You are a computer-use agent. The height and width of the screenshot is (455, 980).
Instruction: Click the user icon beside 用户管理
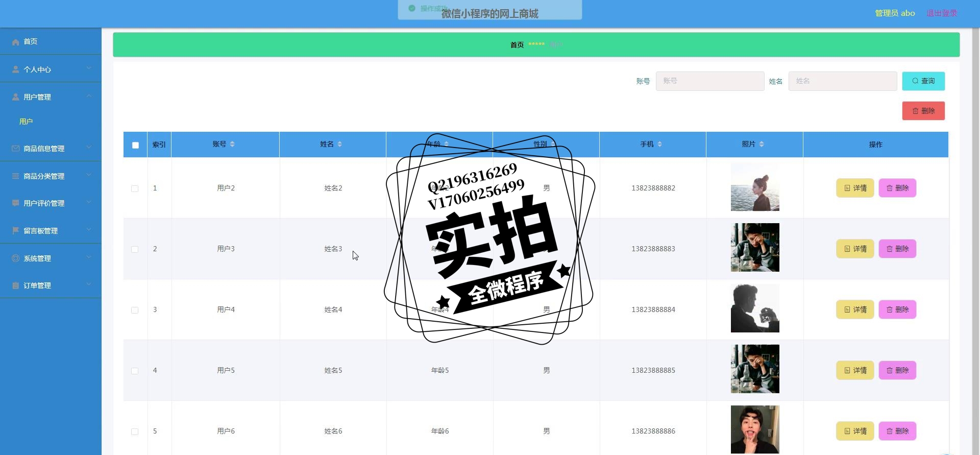[x=16, y=97]
